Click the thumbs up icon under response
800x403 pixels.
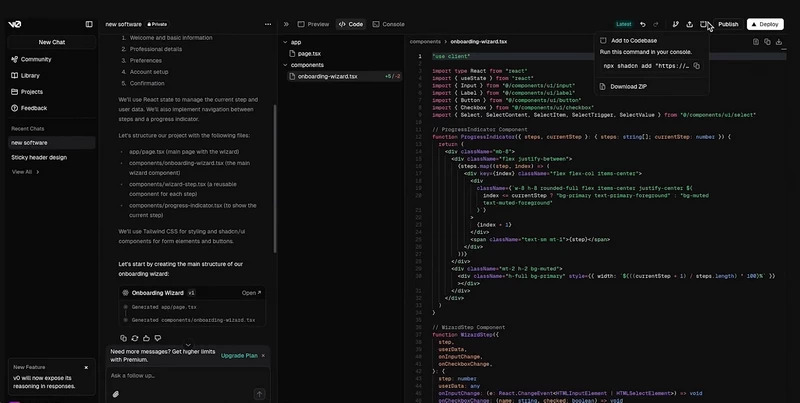tap(146, 338)
